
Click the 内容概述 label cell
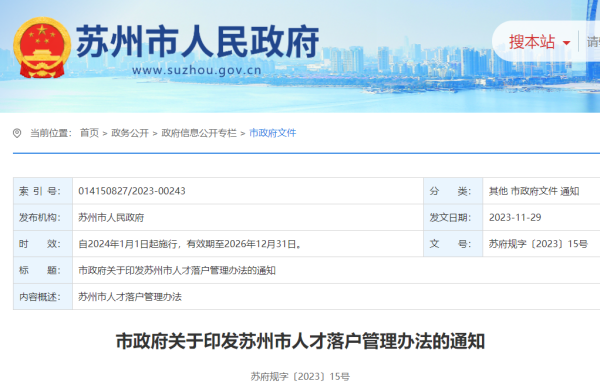(43, 297)
